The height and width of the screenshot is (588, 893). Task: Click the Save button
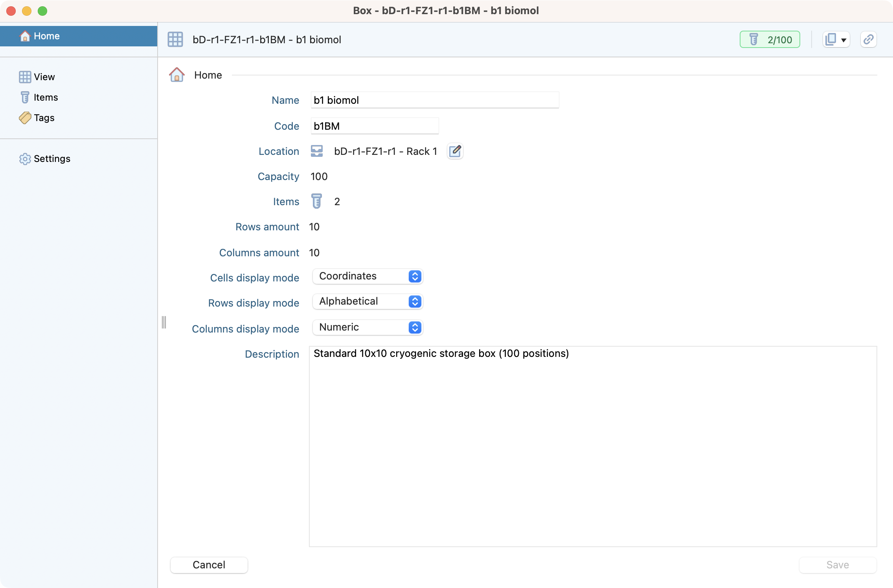pyautogui.click(x=838, y=565)
